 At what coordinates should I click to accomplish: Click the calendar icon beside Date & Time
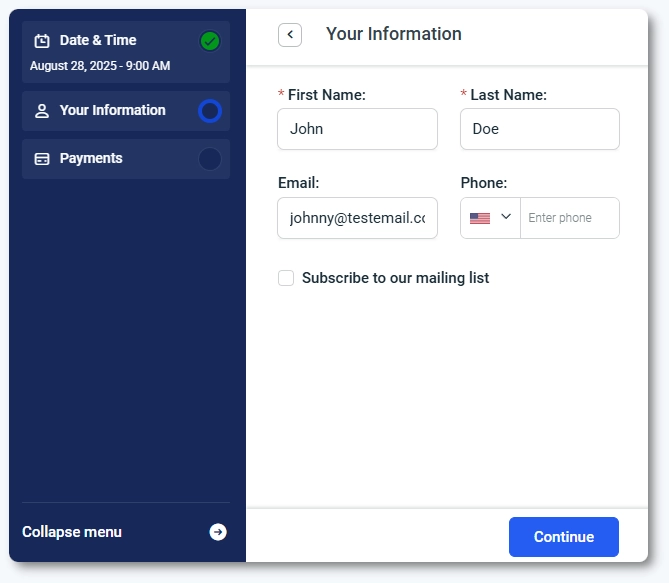click(42, 41)
